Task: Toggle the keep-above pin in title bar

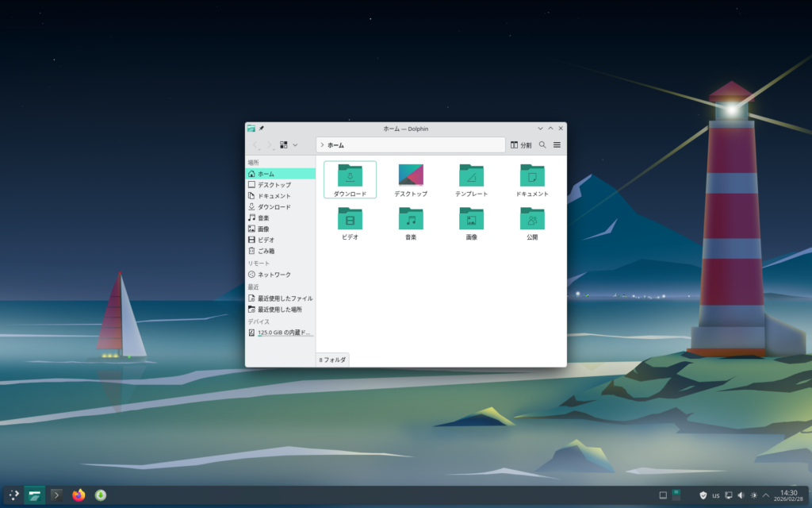Action: pos(262,128)
